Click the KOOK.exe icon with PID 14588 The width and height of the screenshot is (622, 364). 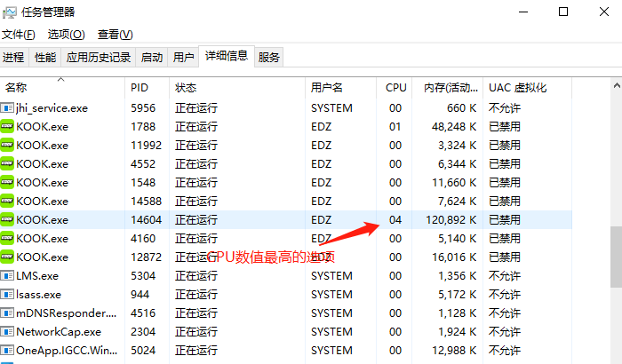tap(7, 201)
